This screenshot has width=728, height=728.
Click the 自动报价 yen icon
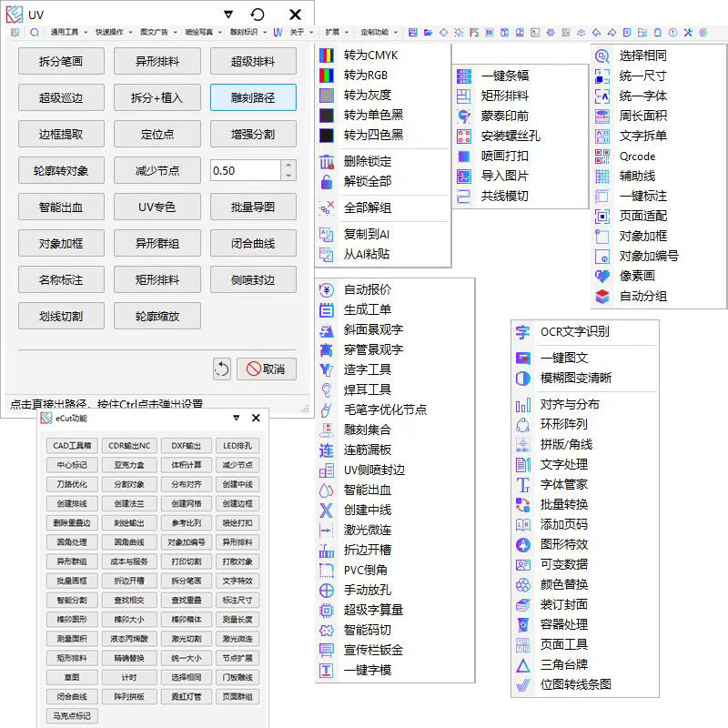click(x=327, y=290)
